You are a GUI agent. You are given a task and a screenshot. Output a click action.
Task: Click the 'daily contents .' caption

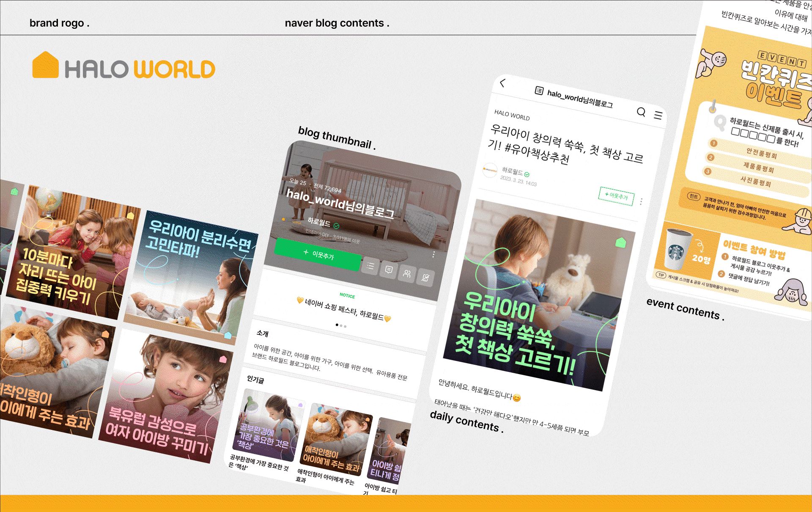[x=467, y=421]
